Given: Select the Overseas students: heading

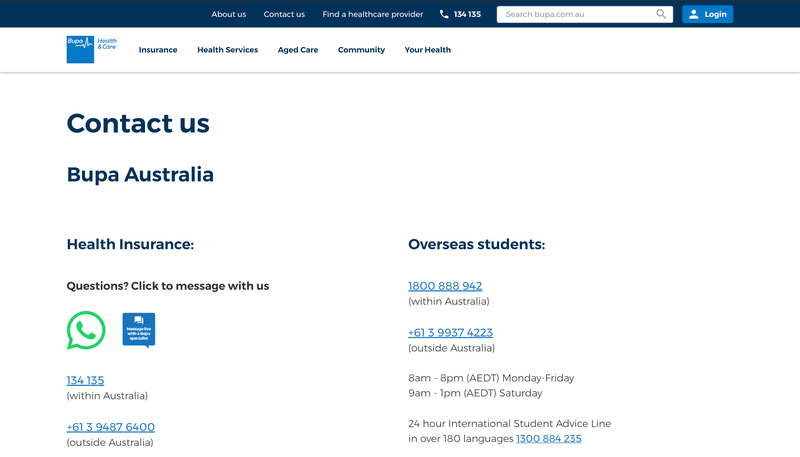Looking at the screenshot, I should click(x=477, y=244).
